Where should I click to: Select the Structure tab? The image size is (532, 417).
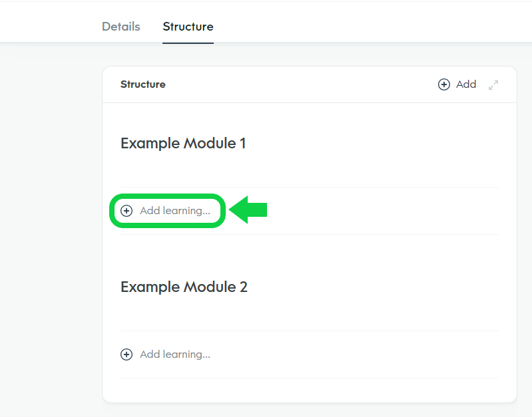[188, 27]
